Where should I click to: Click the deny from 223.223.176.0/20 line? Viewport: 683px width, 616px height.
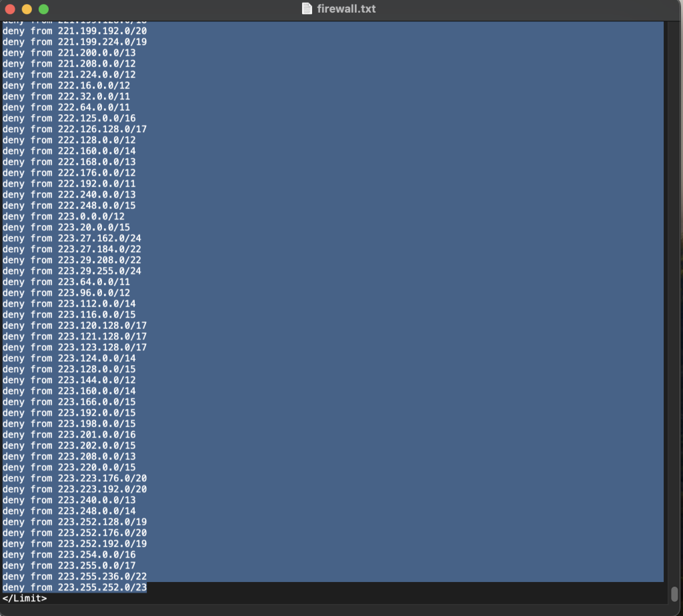pyautogui.click(x=74, y=479)
